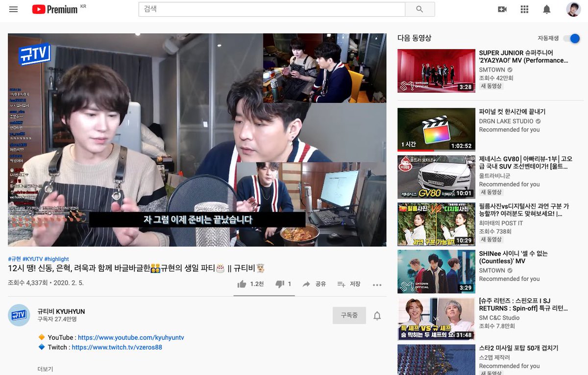Click the 구독중 subscribed button
Image resolution: width=588 pixels, height=375 pixels.
click(x=349, y=315)
